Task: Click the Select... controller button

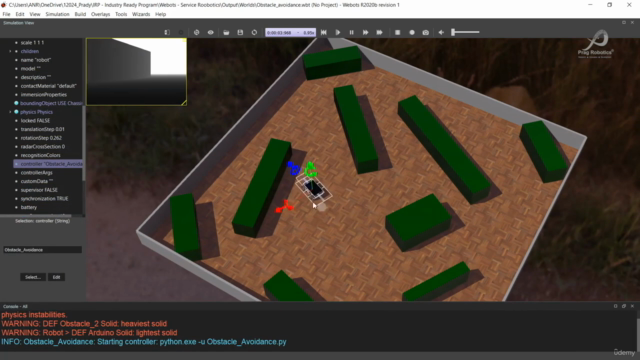Action: [33, 277]
